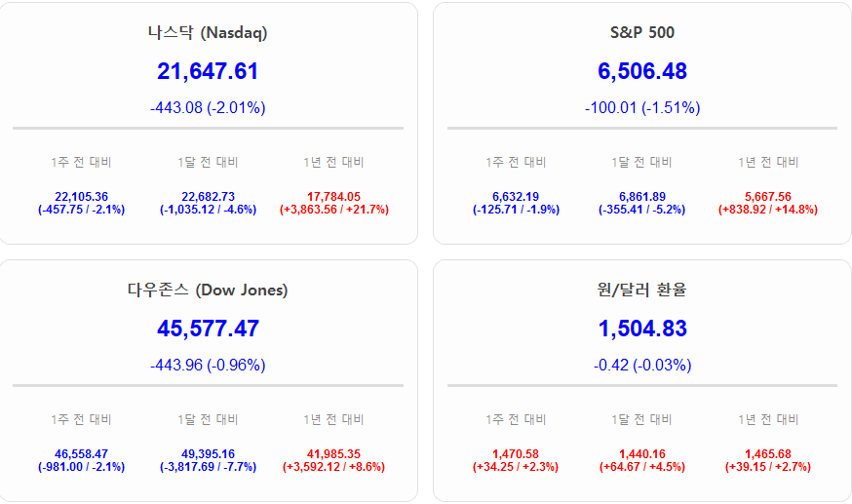The width and height of the screenshot is (852, 504).
Task: Select the exchange rate value 1,504.83
Action: (x=642, y=329)
